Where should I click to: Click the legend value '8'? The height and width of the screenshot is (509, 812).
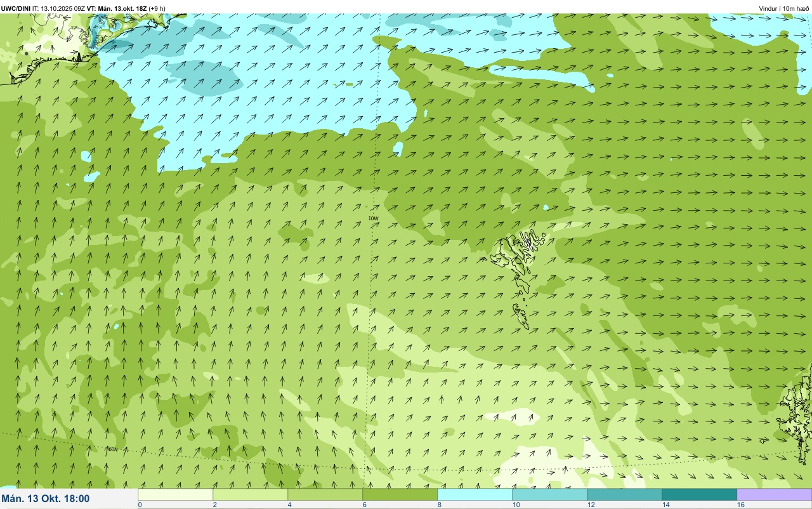pos(439,505)
